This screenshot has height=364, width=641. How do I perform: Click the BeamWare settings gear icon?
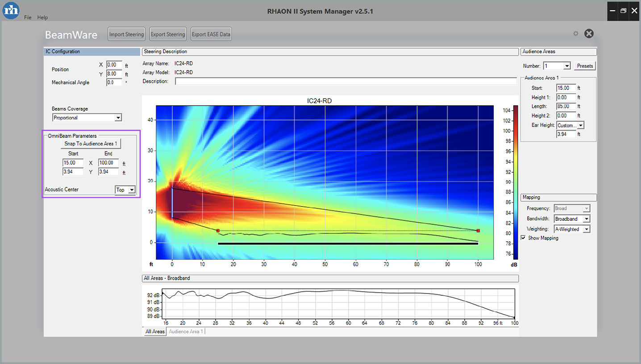(x=576, y=34)
